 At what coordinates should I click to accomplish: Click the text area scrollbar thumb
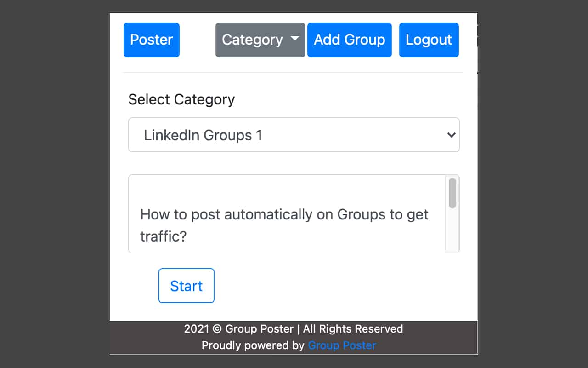click(x=452, y=193)
